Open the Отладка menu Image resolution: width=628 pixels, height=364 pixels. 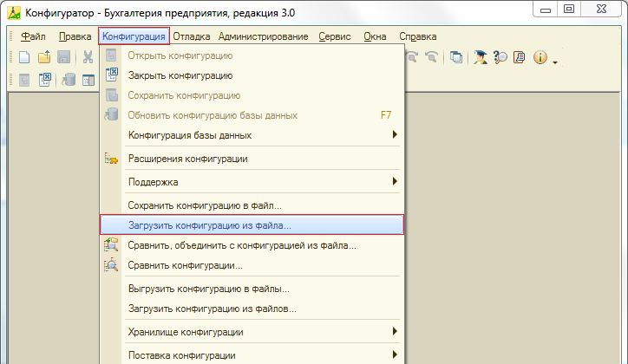(x=192, y=36)
